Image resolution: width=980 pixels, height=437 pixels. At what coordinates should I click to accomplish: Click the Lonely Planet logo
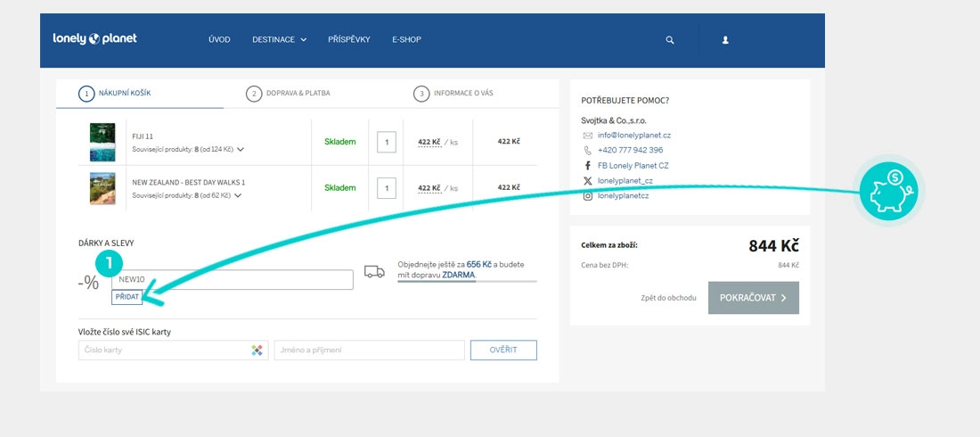94,39
